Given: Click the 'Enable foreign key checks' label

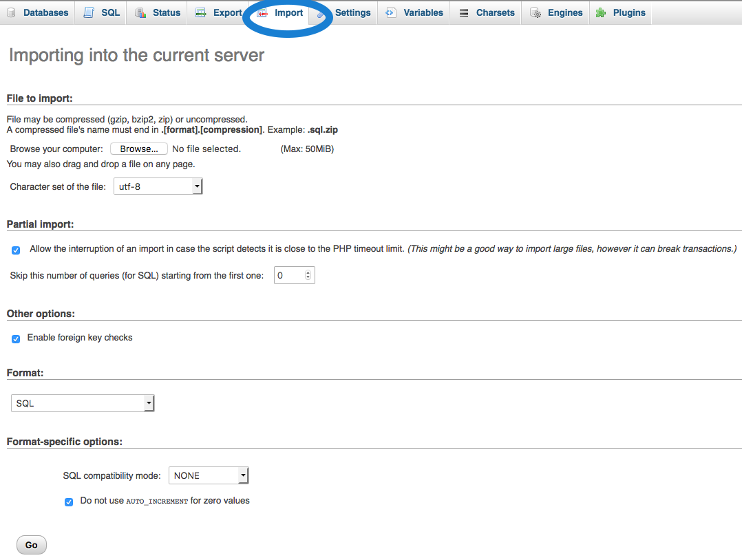Looking at the screenshot, I should [80, 337].
